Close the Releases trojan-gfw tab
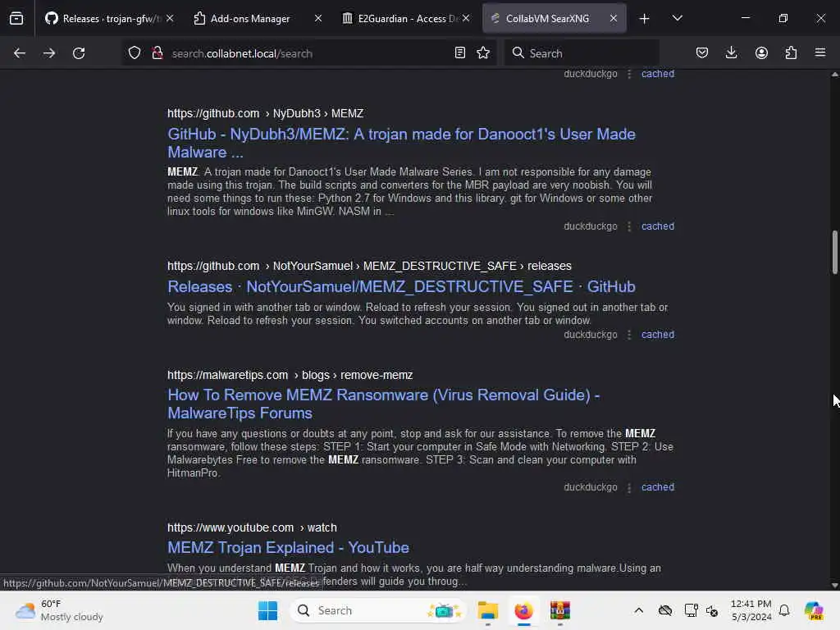The width and height of the screenshot is (840, 630). 170,18
